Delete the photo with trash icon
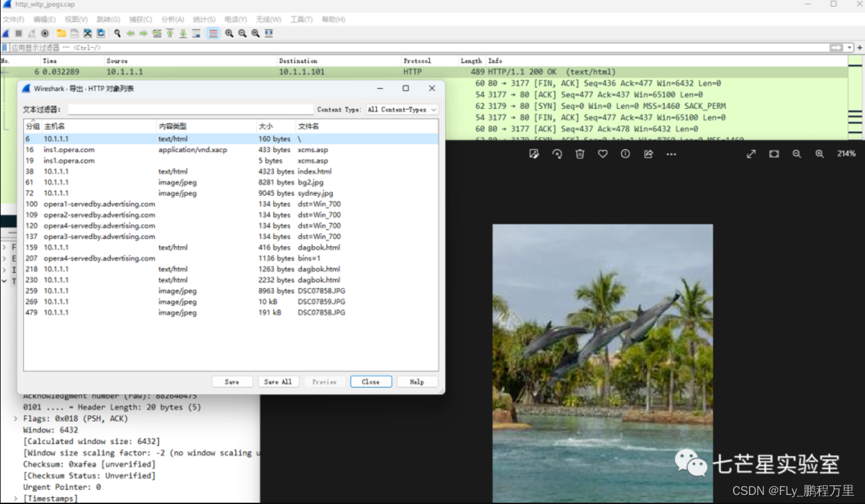 click(580, 154)
